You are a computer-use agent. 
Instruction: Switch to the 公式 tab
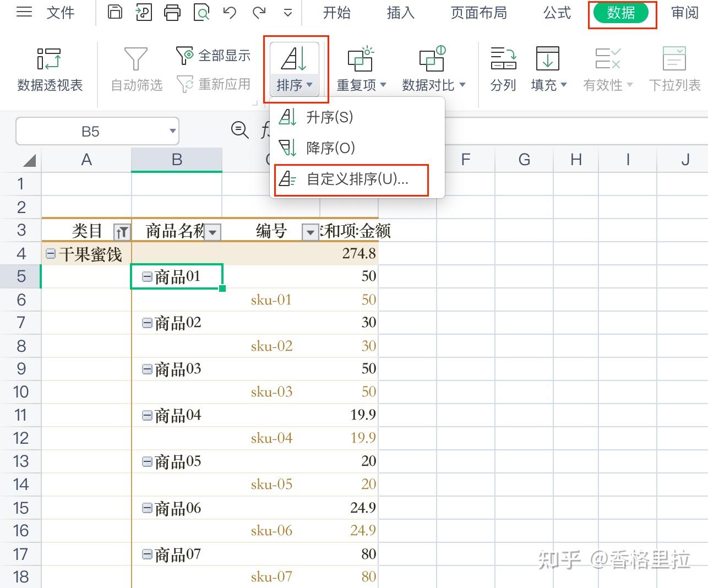pos(557,13)
